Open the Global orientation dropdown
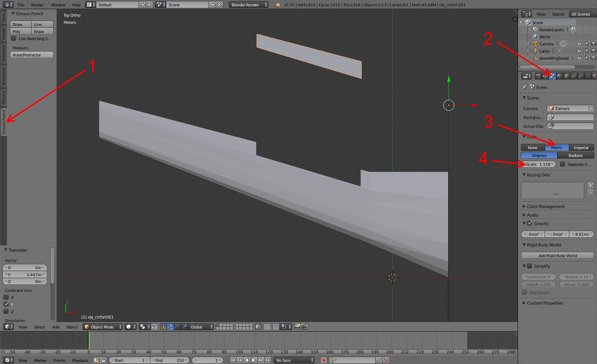 pyautogui.click(x=200, y=327)
